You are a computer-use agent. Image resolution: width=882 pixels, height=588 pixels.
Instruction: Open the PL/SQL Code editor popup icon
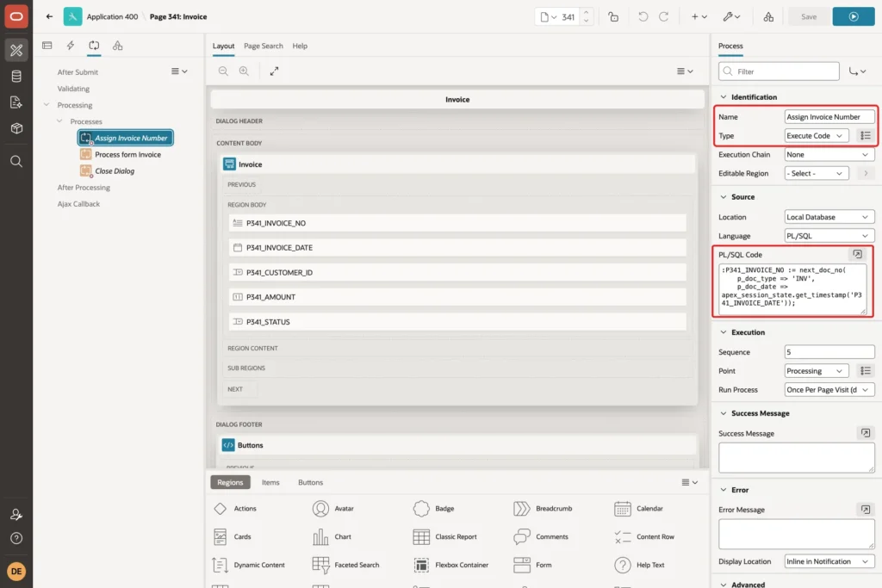tap(857, 254)
